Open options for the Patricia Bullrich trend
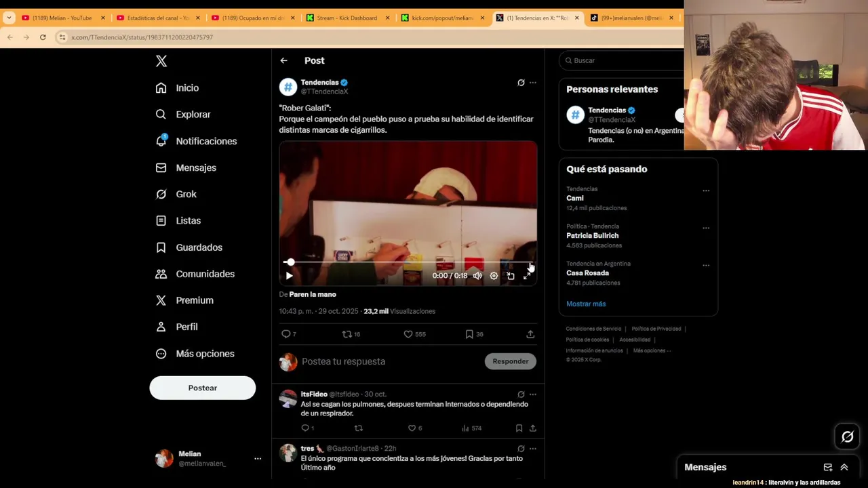 coord(706,228)
